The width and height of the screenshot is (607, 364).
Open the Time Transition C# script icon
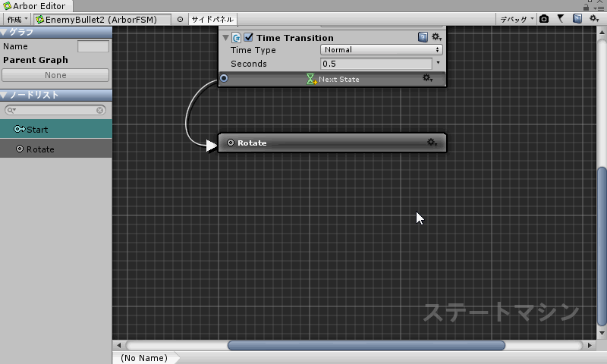(x=236, y=37)
